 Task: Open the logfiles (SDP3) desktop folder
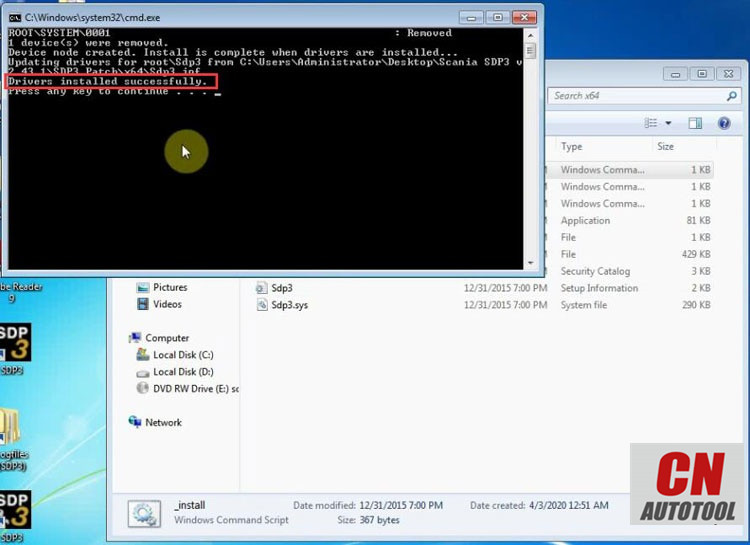tap(13, 440)
